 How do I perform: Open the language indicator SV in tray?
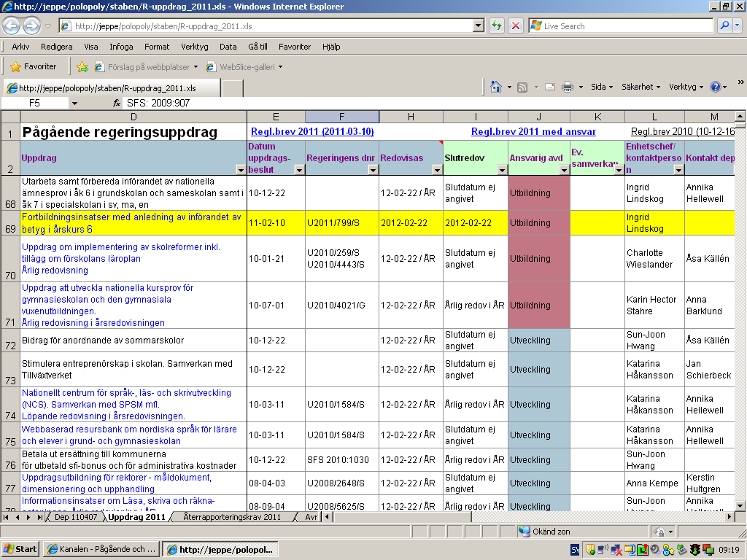pyautogui.click(x=575, y=550)
